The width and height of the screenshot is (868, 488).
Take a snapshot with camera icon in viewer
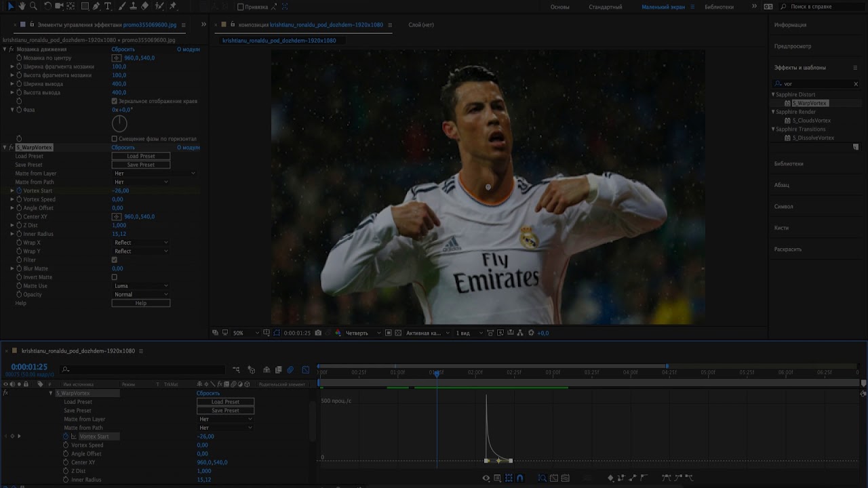point(319,333)
